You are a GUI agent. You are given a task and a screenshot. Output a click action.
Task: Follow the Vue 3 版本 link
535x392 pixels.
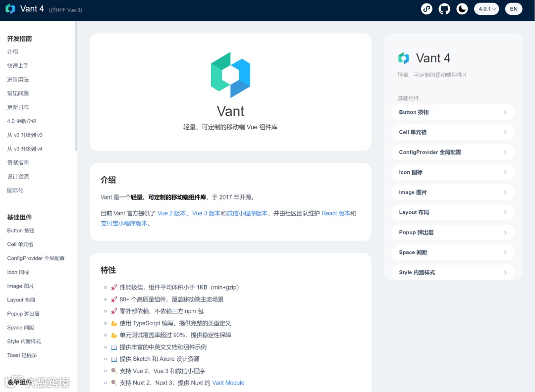coord(206,213)
